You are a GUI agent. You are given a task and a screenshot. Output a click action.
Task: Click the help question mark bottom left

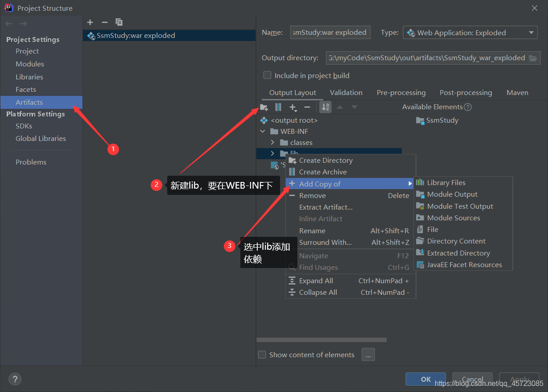(x=15, y=379)
